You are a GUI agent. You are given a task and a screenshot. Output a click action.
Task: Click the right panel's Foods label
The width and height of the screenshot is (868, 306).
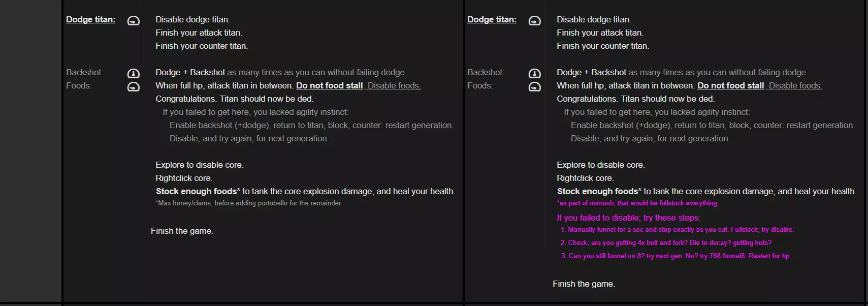pos(480,85)
